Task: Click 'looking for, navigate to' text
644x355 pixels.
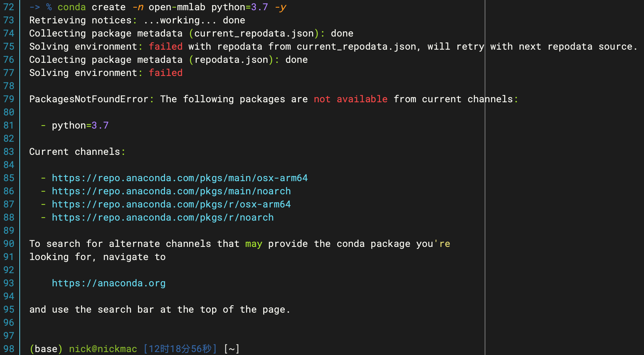Action: pyautogui.click(x=97, y=257)
